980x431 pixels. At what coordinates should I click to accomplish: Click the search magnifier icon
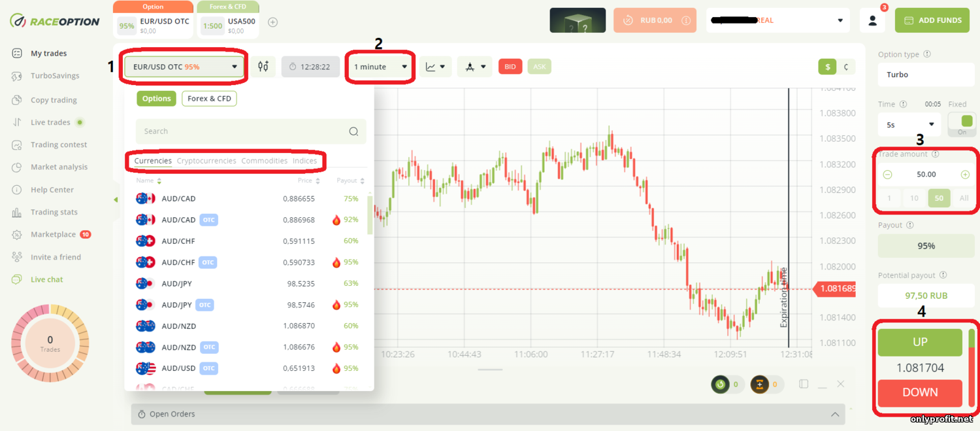coord(353,131)
